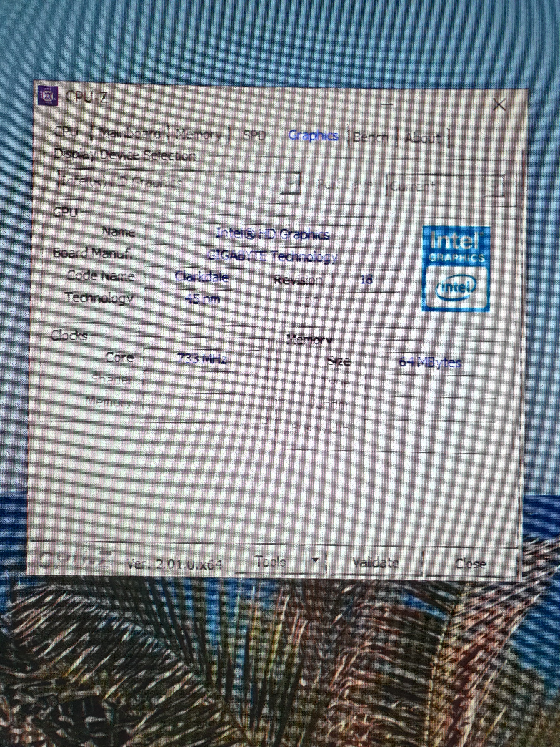Viewport: 560px width, 747px height.
Task: Click the Close button at bottom
Action: coord(470,564)
